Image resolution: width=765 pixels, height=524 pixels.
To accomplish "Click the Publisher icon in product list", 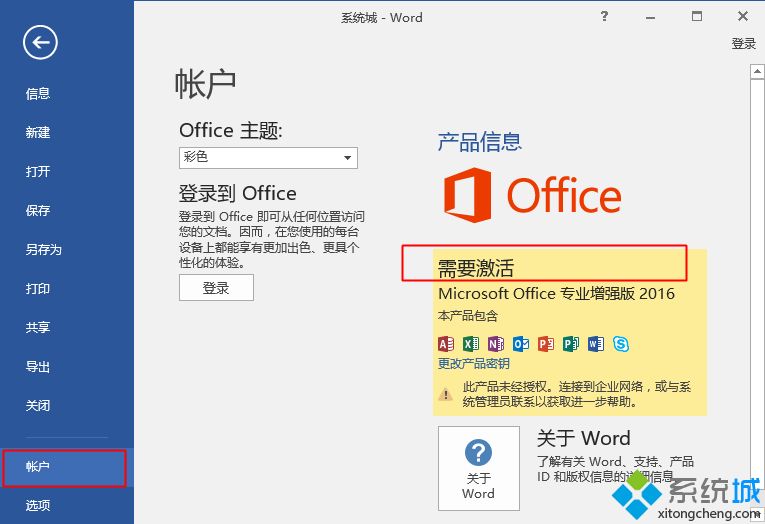I will tap(571, 344).
